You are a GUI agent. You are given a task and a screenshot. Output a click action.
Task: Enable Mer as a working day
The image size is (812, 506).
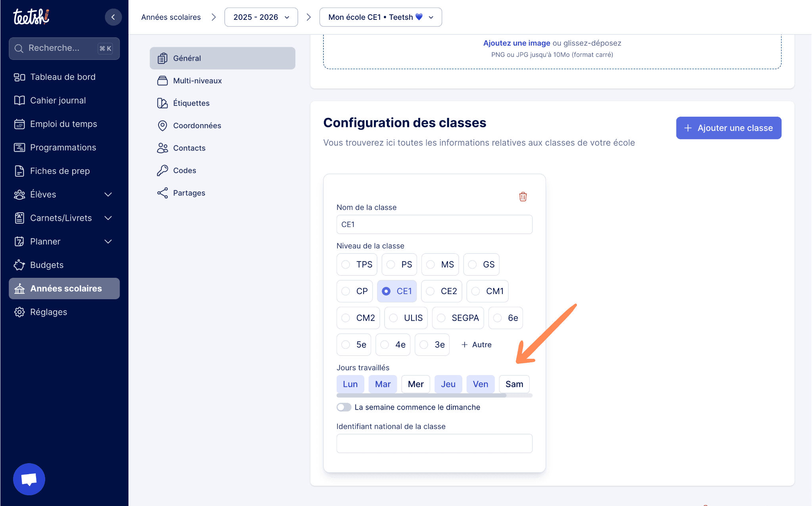pyautogui.click(x=416, y=384)
